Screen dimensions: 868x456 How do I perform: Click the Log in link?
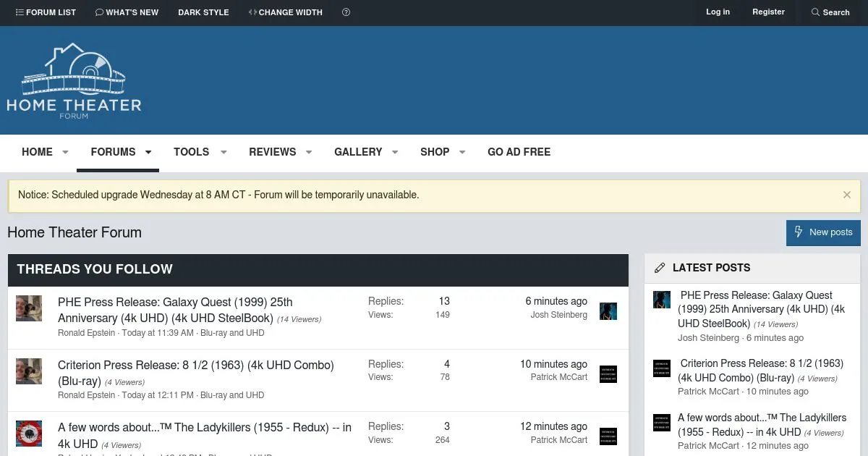[718, 12]
